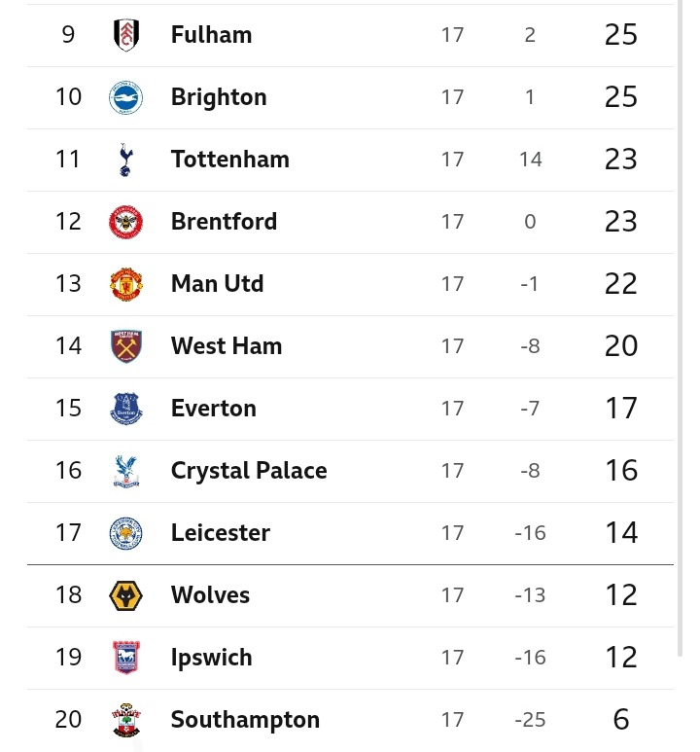Click the Wolves wolf head logo
Viewport: 700px width, 752px height.
(x=125, y=595)
